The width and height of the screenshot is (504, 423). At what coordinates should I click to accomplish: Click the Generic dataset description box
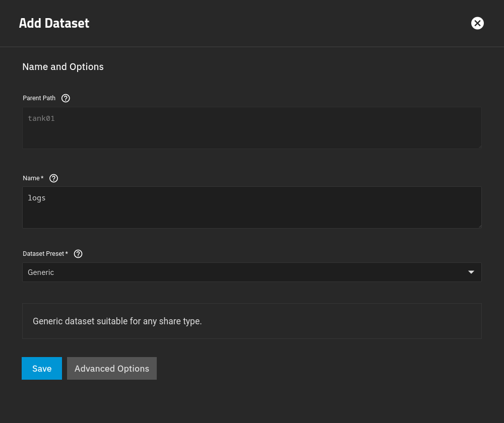pyautogui.click(x=252, y=321)
